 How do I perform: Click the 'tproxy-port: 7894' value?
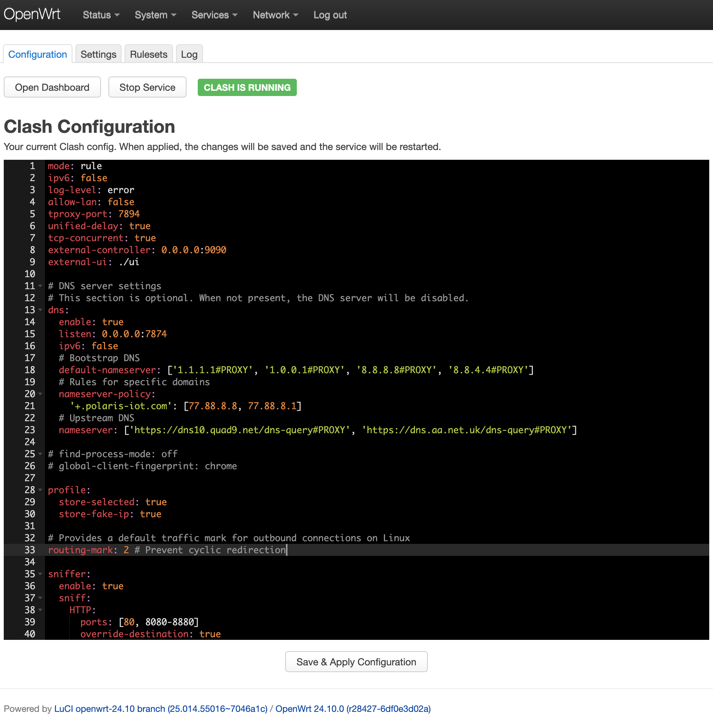click(129, 214)
